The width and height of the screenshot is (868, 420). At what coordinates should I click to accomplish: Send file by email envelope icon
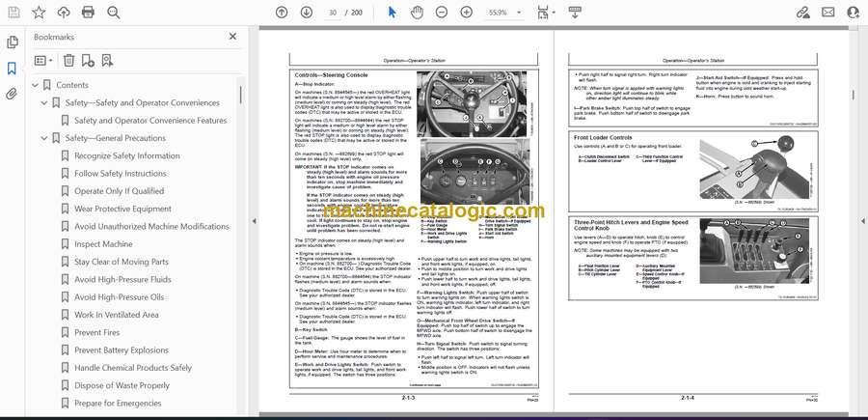click(828, 13)
